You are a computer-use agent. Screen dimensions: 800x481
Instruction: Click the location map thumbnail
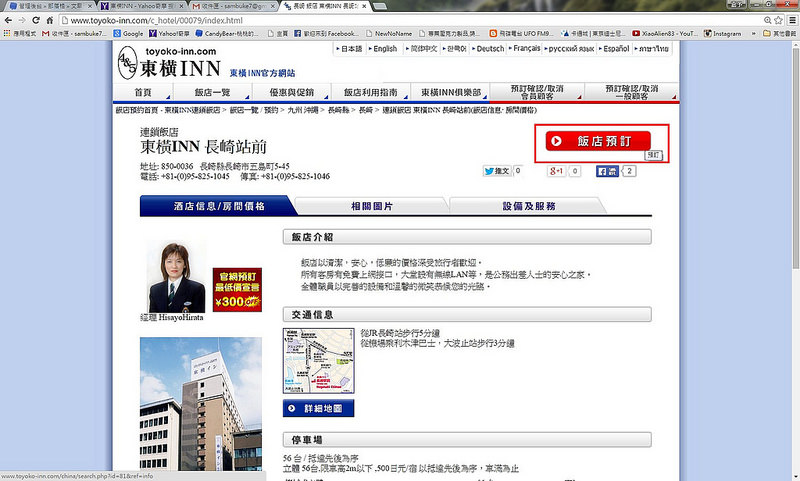(318, 361)
